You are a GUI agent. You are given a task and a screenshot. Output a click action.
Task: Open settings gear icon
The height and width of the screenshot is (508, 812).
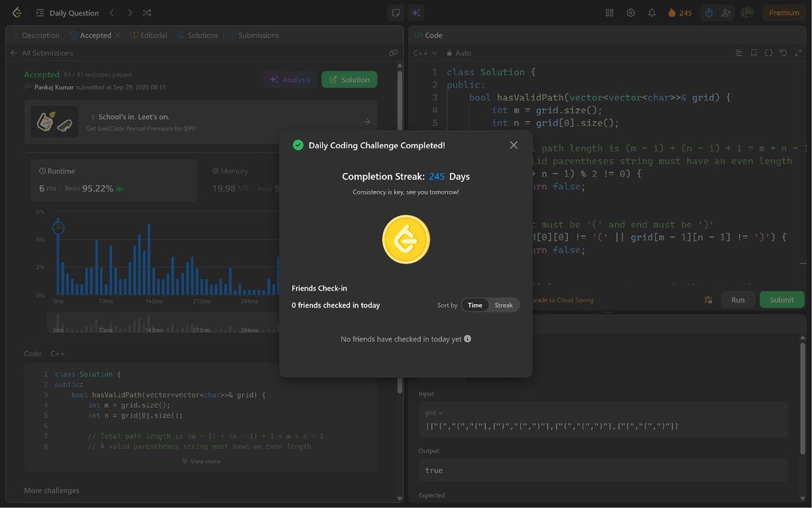tap(631, 13)
